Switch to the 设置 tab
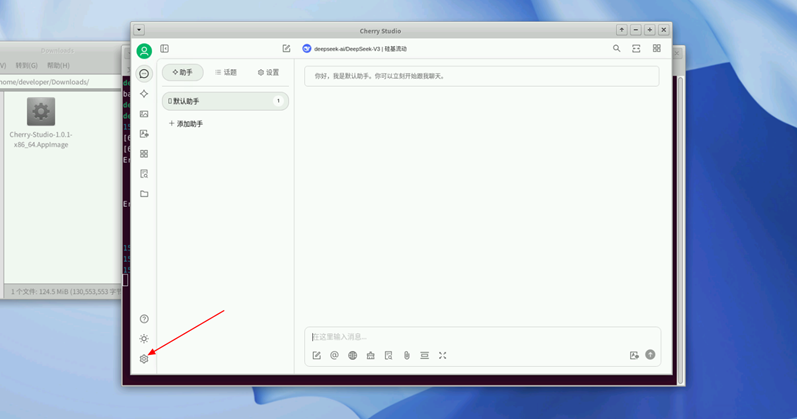 click(x=268, y=72)
